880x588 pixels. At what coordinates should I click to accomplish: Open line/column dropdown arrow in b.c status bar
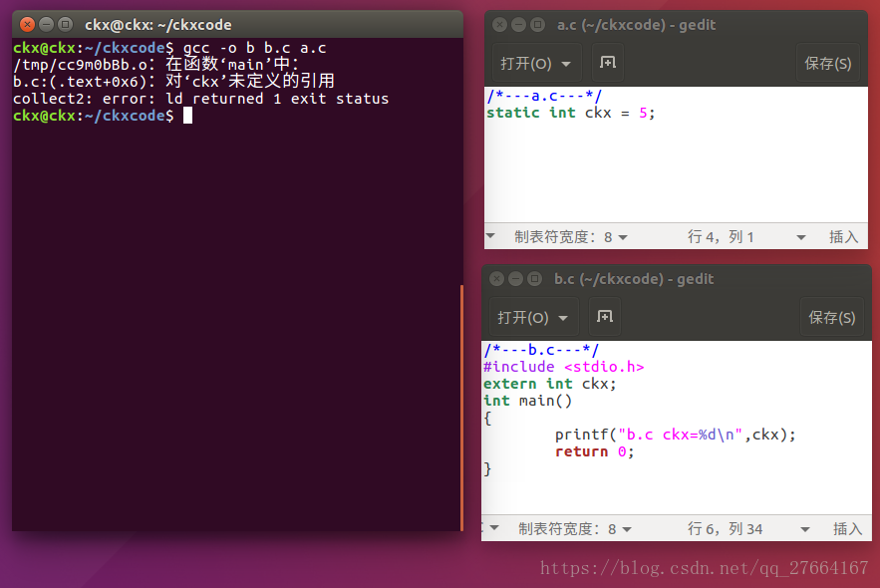805,529
